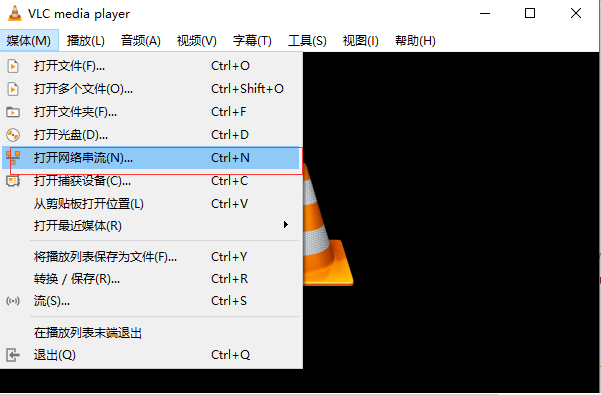Click the Open Multiple Files icon
Screen dimensions: 601x395
click(x=13, y=89)
